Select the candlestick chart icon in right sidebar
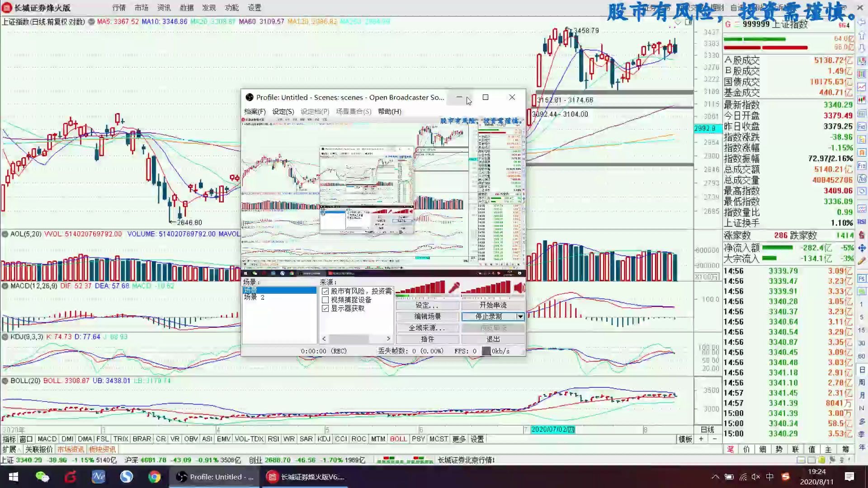Image resolution: width=868 pixels, height=488 pixels. 862,100
